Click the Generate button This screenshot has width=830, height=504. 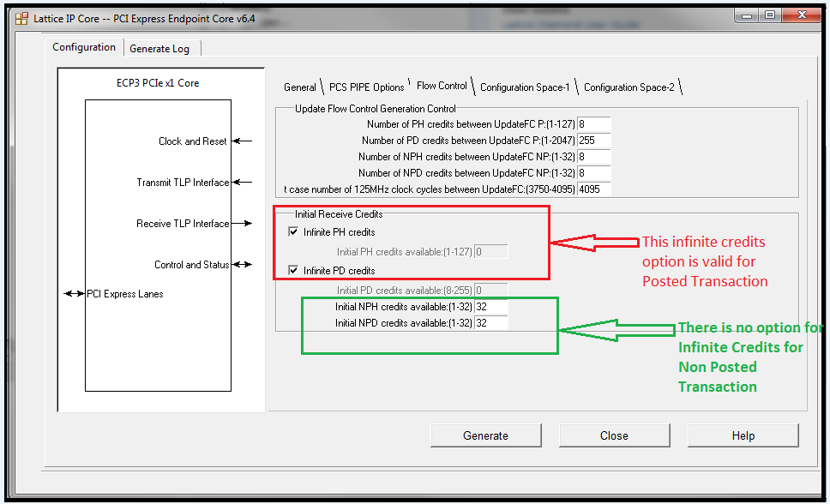point(486,435)
